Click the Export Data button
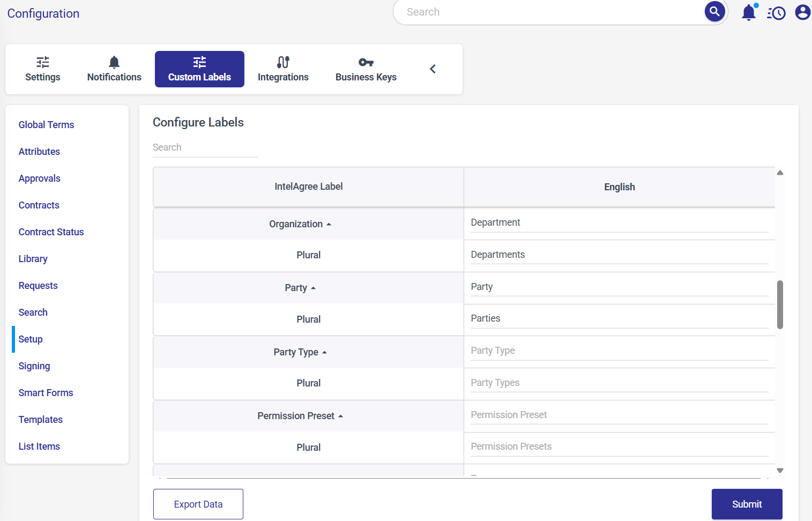The height and width of the screenshot is (521, 812). [x=198, y=504]
